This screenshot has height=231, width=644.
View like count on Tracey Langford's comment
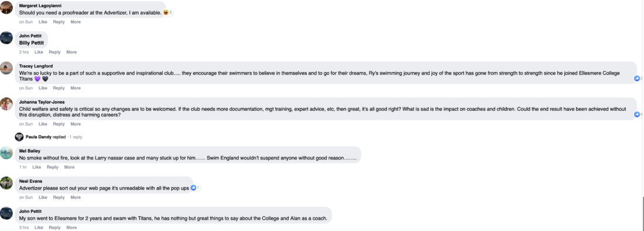coord(638,78)
